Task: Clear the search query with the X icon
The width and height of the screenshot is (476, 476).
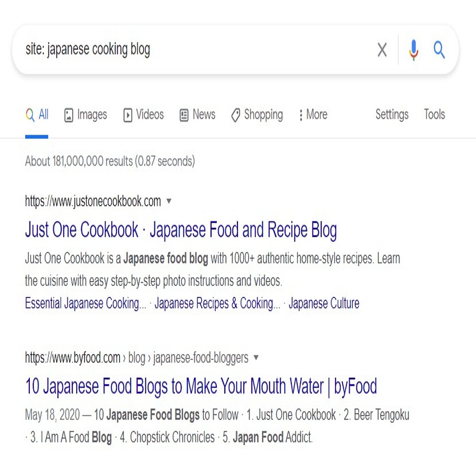Action: (383, 49)
